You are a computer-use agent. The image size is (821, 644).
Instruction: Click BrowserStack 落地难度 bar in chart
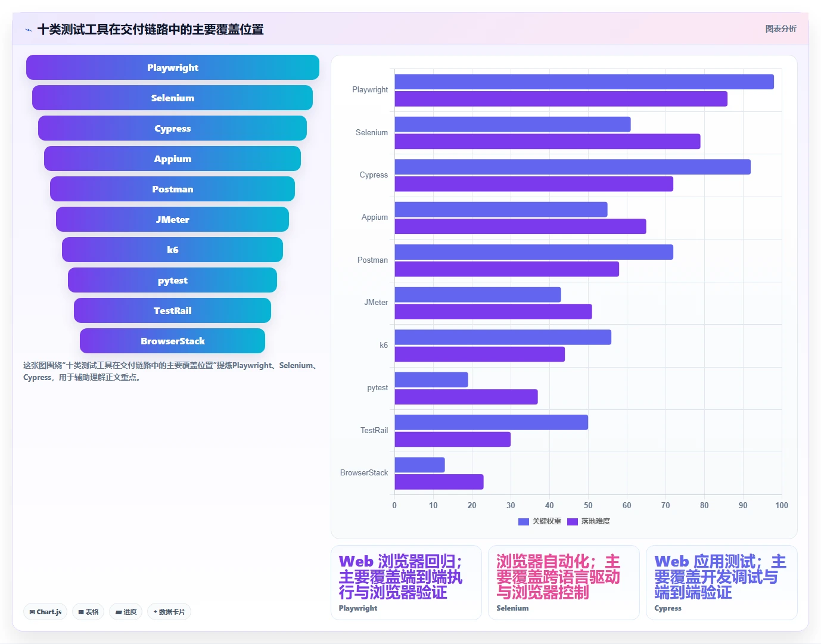click(439, 482)
